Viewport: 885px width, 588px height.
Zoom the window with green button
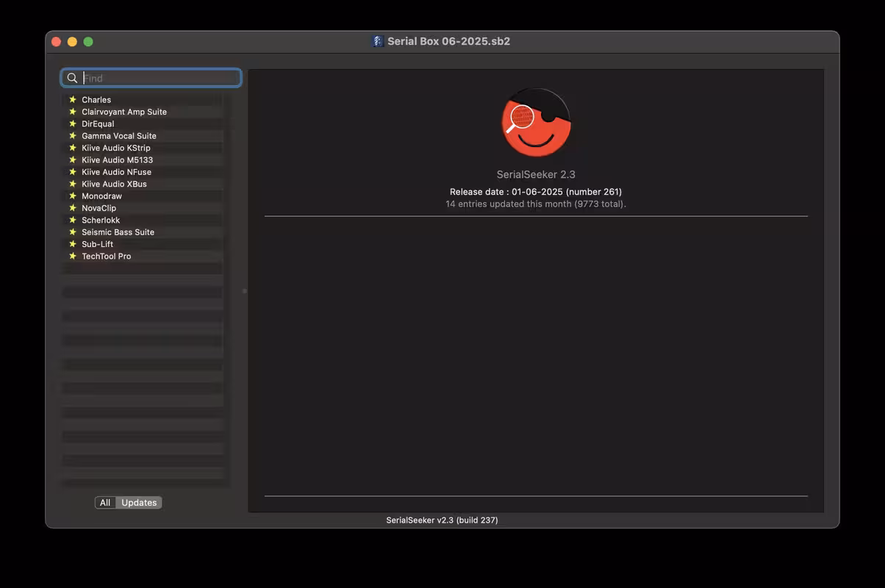(x=88, y=42)
